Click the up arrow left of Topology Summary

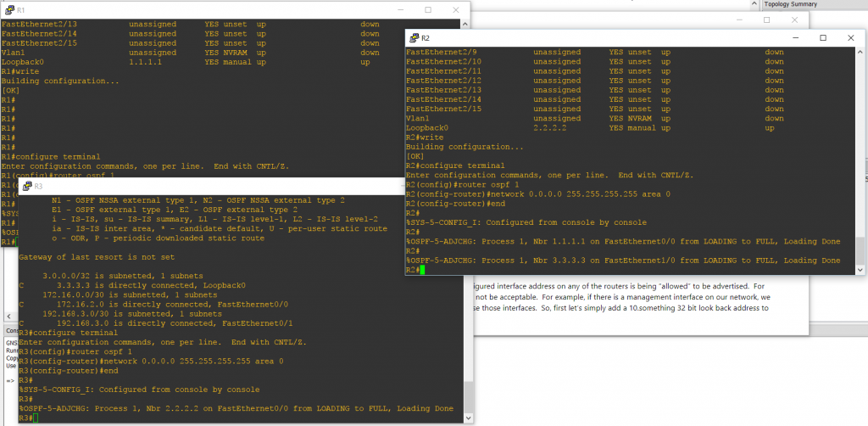[754, 4]
